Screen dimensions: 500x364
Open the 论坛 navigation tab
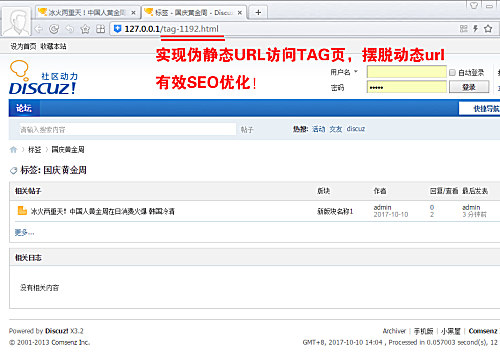[x=24, y=108]
